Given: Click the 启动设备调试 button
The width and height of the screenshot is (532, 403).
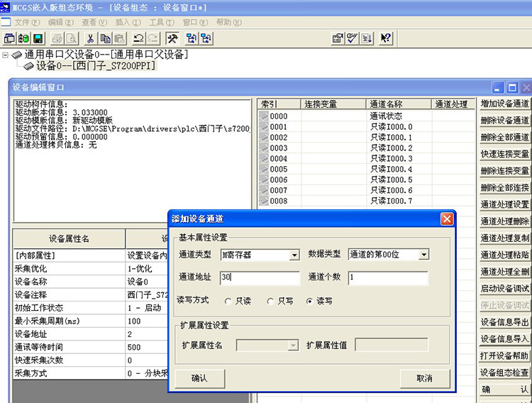Looking at the screenshot, I should 504,289.
